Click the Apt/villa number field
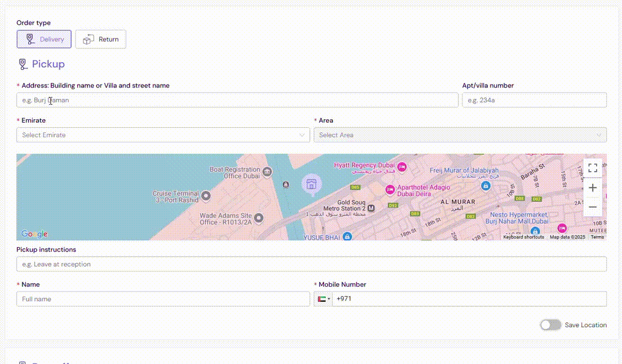This screenshot has height=364, width=622. [x=534, y=100]
